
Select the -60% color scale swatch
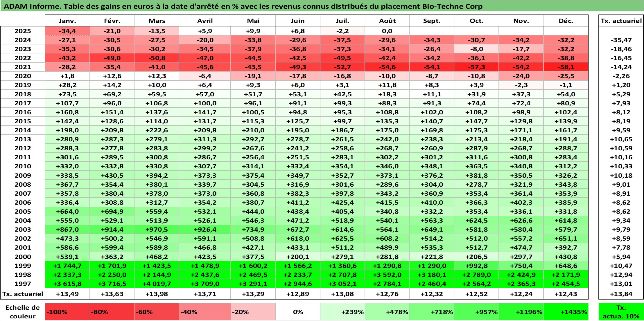click(x=157, y=312)
